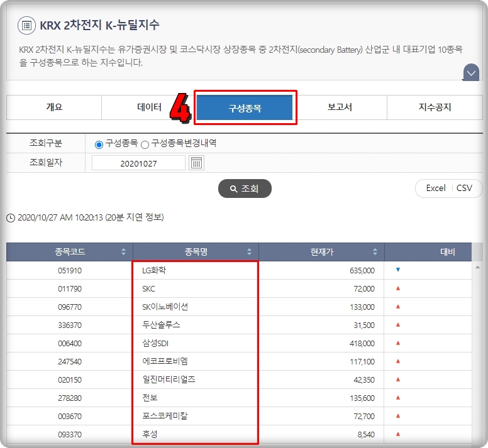This screenshot has width=488, height=448.
Task: Download the table as Excel
Action: click(436, 188)
